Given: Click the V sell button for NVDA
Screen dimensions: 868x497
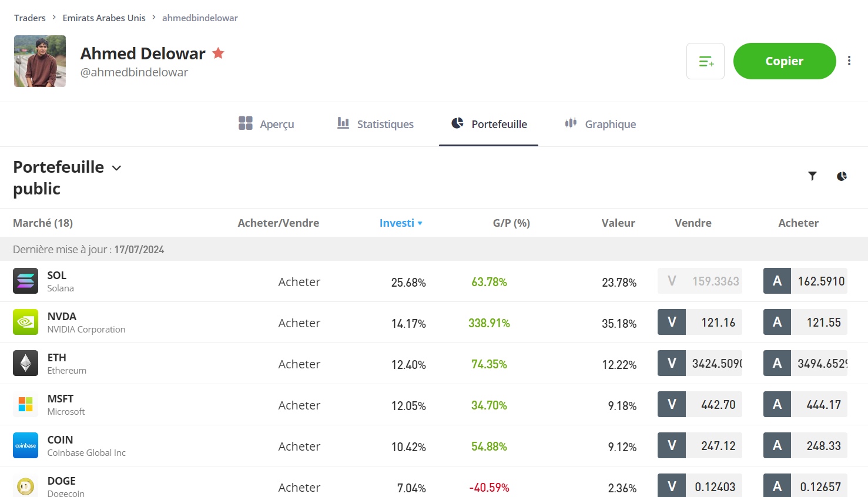Looking at the screenshot, I should pos(672,322).
